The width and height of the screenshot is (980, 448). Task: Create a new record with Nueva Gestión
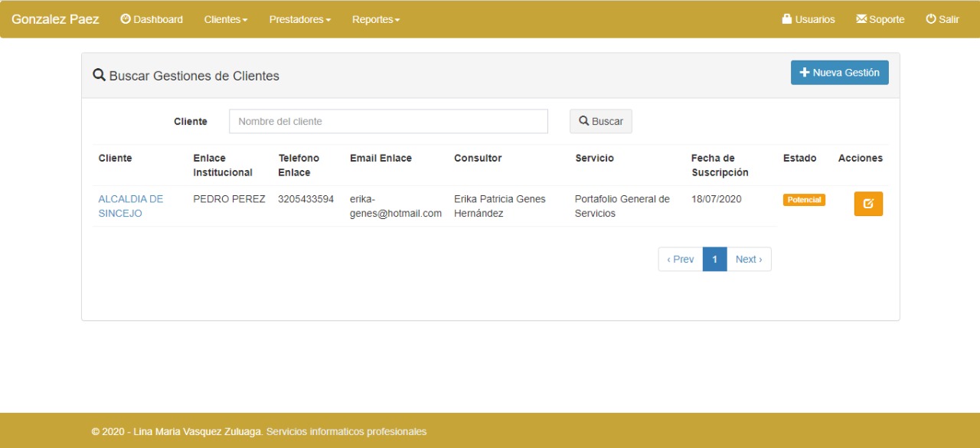(839, 73)
